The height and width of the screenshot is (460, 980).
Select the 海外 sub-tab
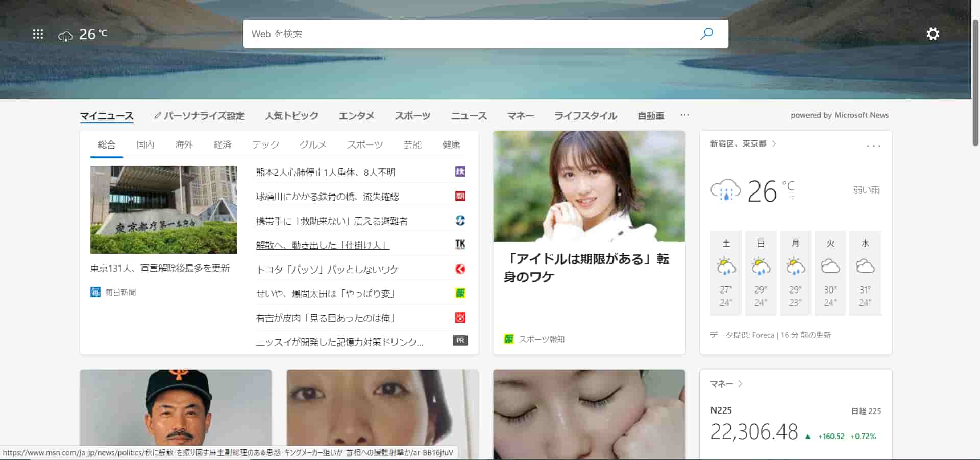(x=184, y=144)
